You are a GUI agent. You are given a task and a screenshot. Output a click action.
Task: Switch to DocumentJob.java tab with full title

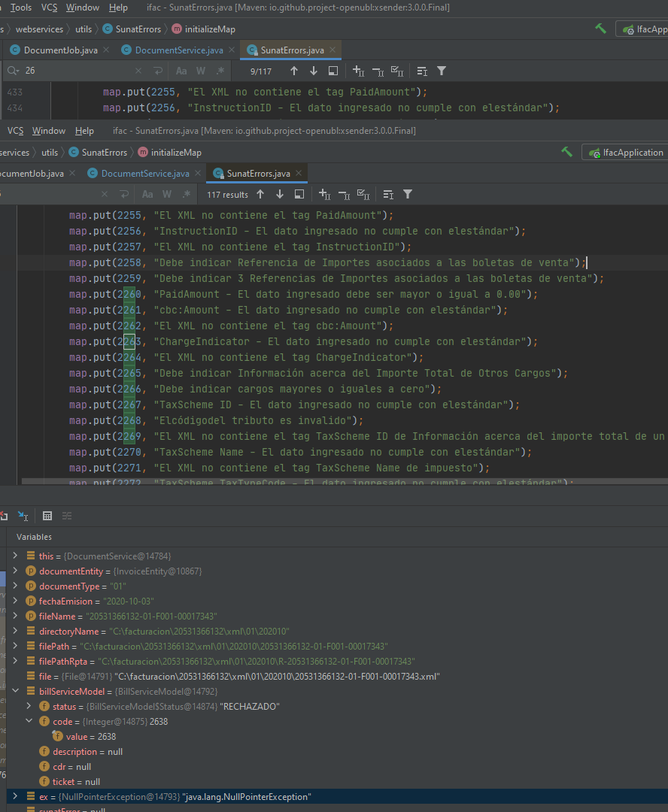[60, 50]
